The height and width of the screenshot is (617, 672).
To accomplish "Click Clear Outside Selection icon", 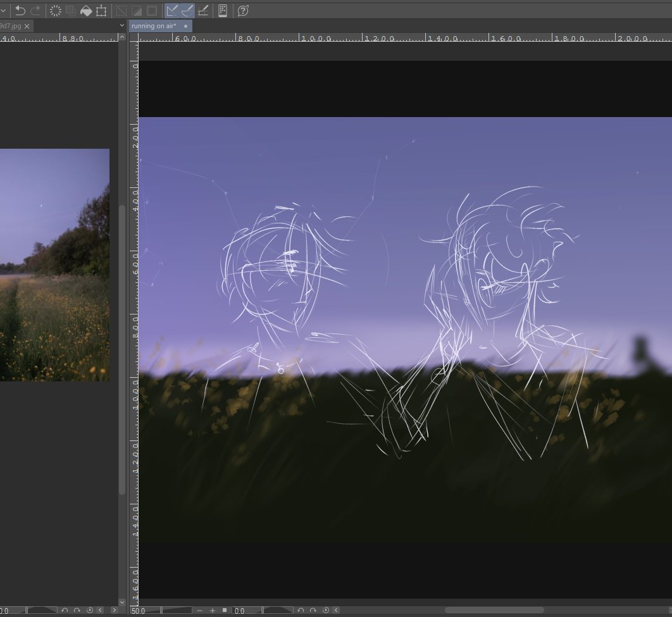I will click(71, 11).
